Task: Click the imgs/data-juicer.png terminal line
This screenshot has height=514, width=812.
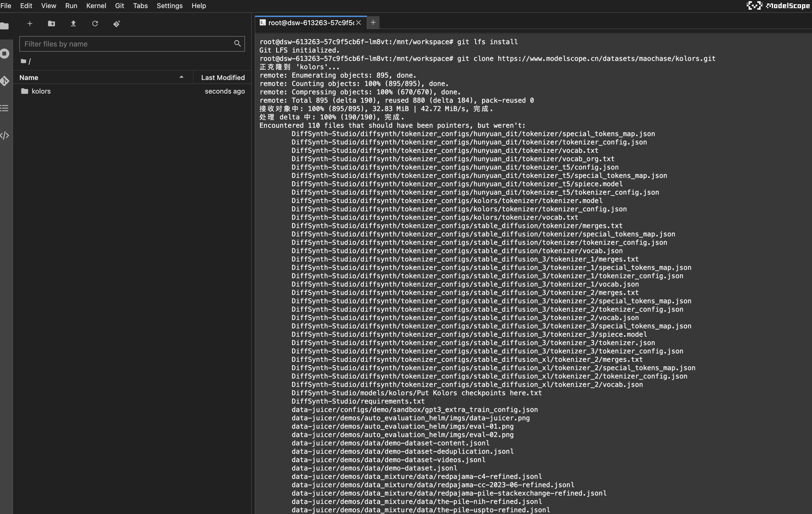Action: click(411, 418)
